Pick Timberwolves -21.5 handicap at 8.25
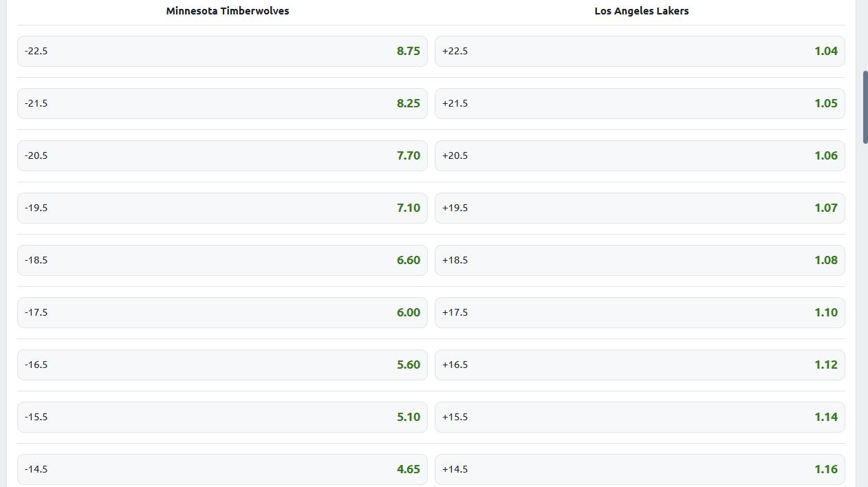 [x=222, y=104]
